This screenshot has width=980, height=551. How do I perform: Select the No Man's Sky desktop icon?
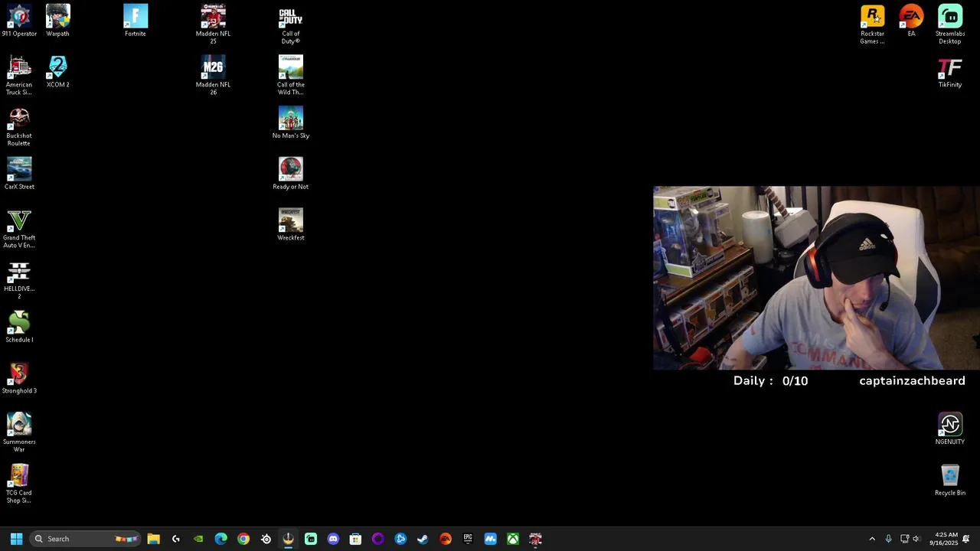291,122
